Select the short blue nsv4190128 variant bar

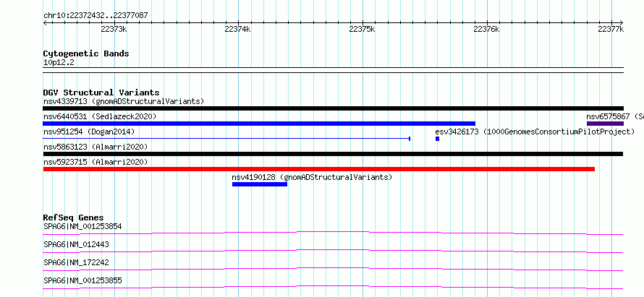260,184
